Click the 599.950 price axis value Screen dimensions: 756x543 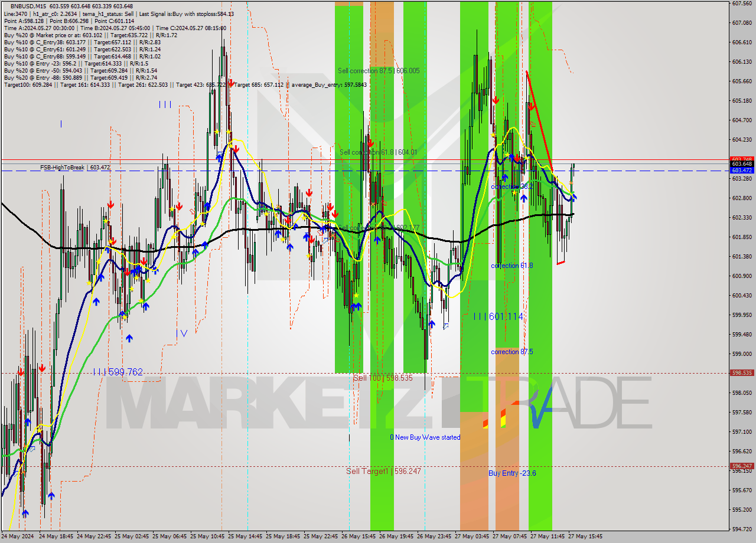point(742,315)
